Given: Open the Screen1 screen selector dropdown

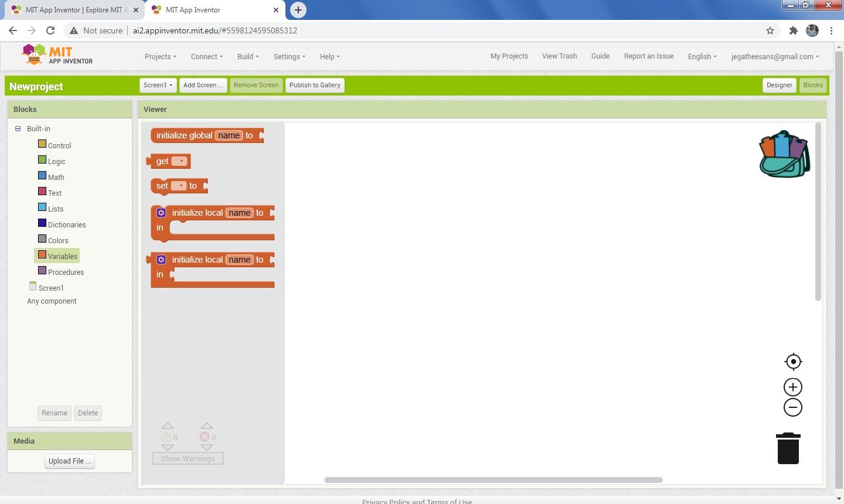Looking at the screenshot, I should 157,85.
